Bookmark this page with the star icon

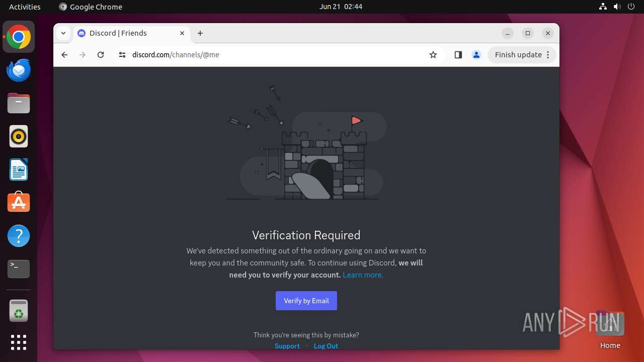(433, 55)
